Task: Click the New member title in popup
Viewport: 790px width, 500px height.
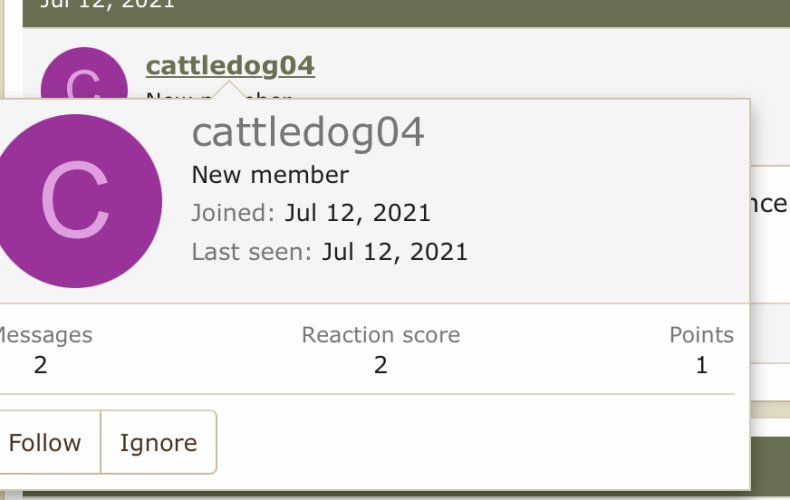Action: (270, 175)
